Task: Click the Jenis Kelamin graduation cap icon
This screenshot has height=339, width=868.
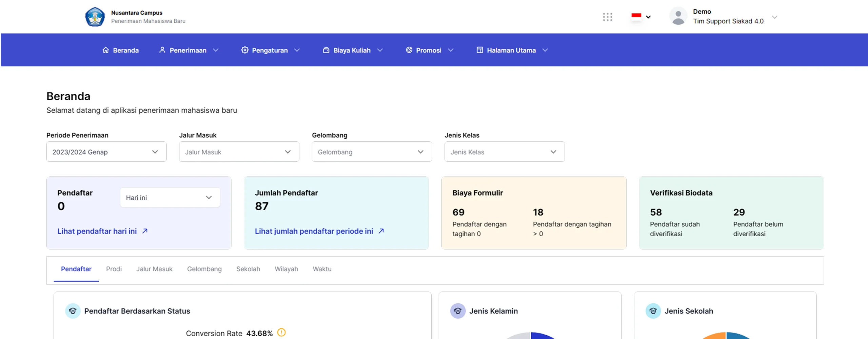Action: pos(457,311)
